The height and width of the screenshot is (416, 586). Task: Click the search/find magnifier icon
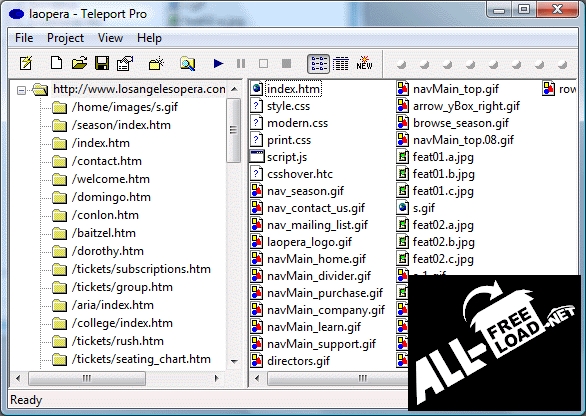(x=187, y=64)
